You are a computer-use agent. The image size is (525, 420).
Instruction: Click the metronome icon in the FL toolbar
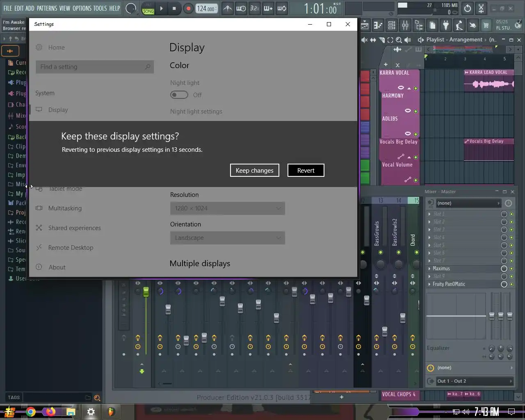tap(227, 8)
